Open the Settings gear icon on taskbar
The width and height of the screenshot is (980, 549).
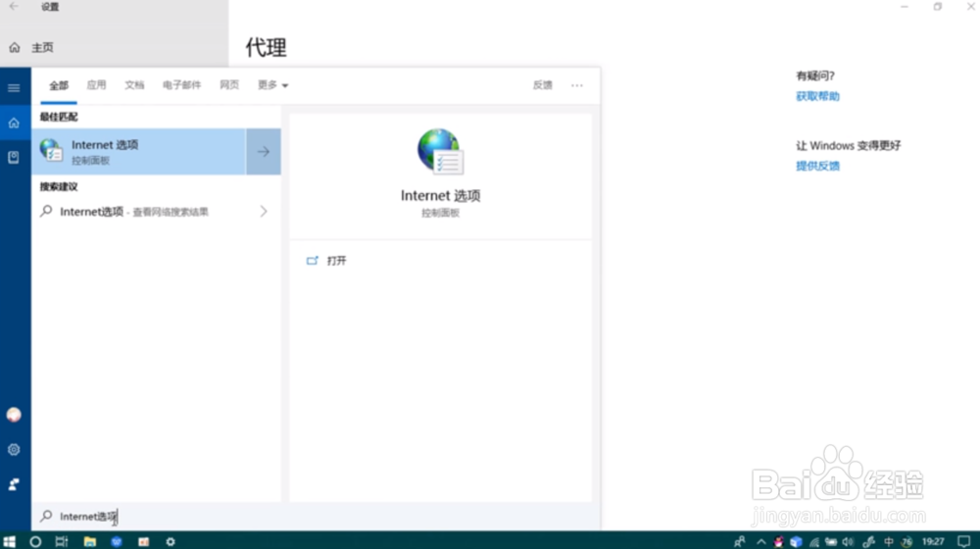(x=171, y=541)
